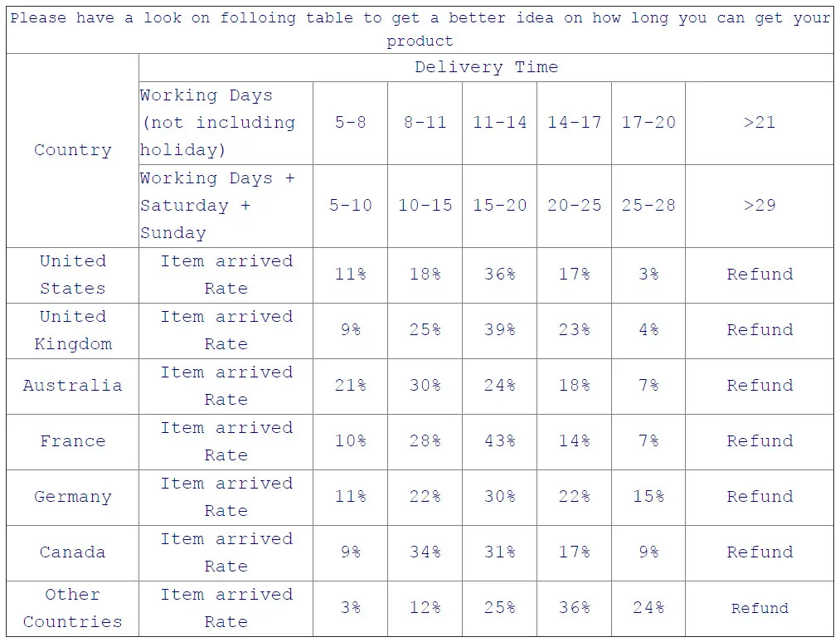
Task: Select the Country column header
Action: (x=72, y=150)
